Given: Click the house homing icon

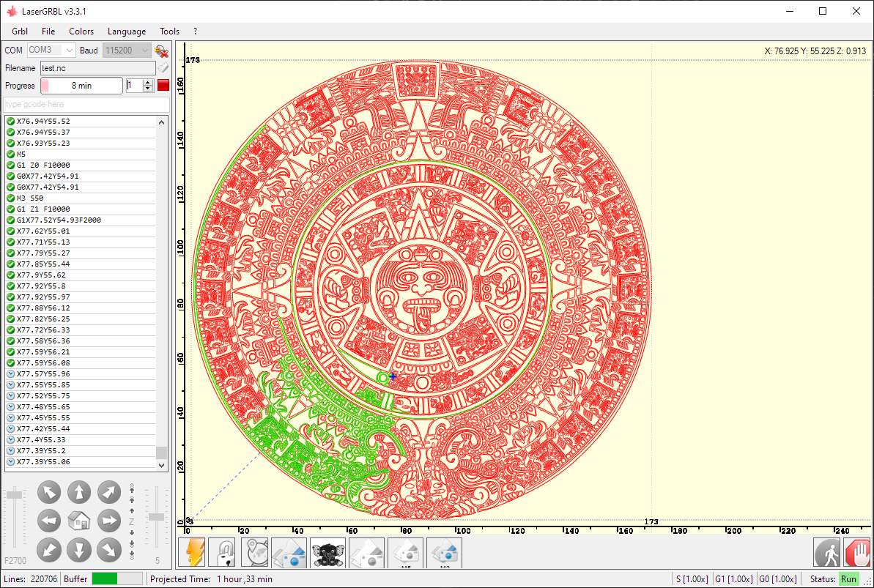Looking at the screenshot, I should tap(79, 521).
